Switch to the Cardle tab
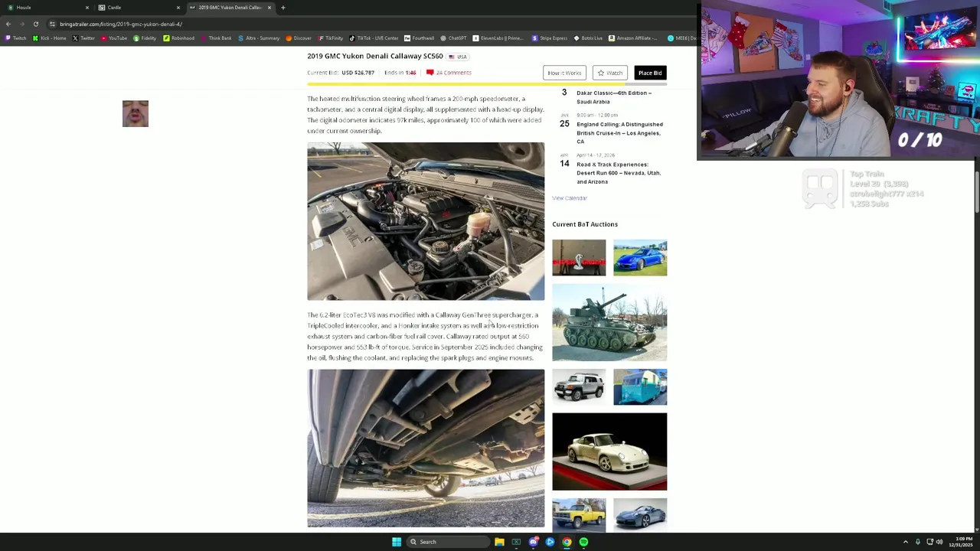Screen dimensions: 980x551 point(138,8)
